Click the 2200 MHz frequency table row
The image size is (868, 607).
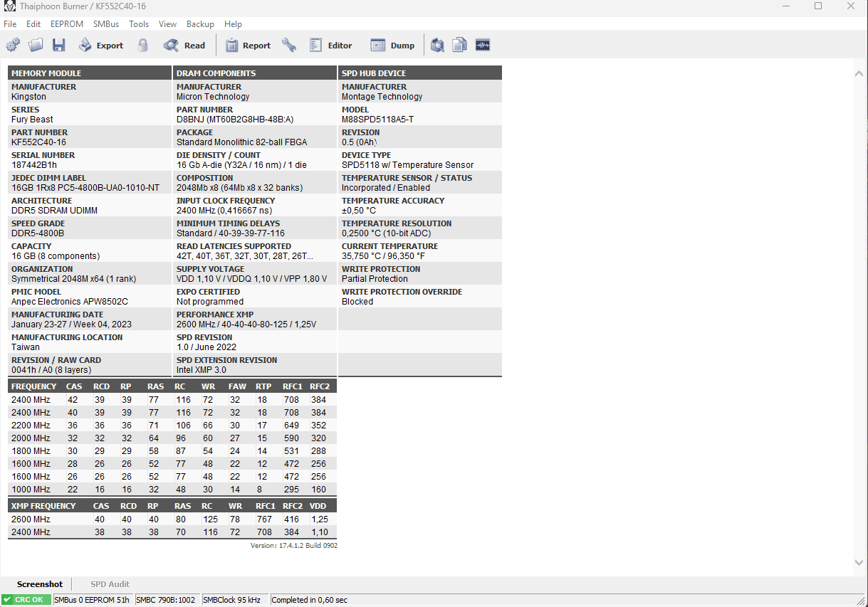coord(172,426)
